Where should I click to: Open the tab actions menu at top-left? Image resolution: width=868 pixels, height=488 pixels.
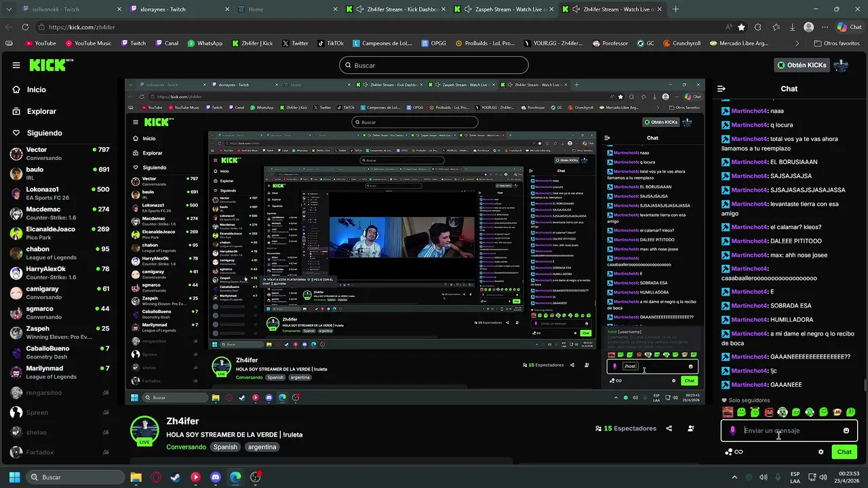[x=8, y=9]
